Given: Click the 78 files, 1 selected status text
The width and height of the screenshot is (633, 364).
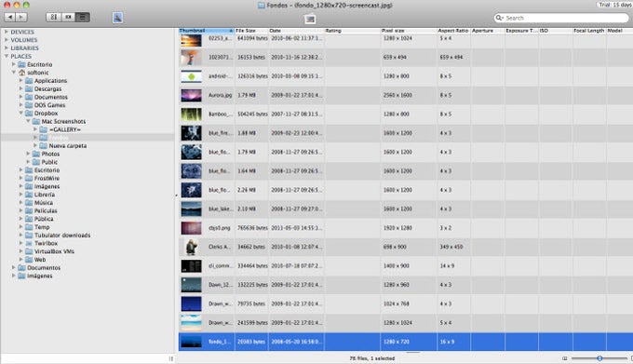Looking at the screenshot, I should click(x=371, y=358).
